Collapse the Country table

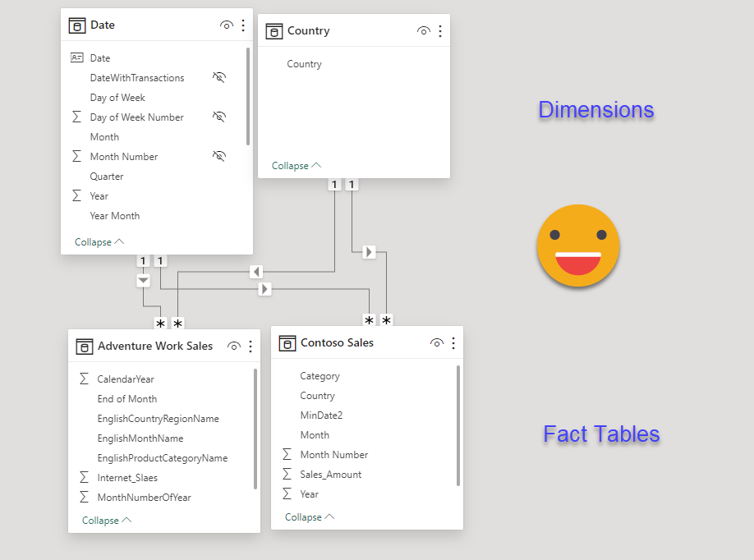(x=297, y=166)
